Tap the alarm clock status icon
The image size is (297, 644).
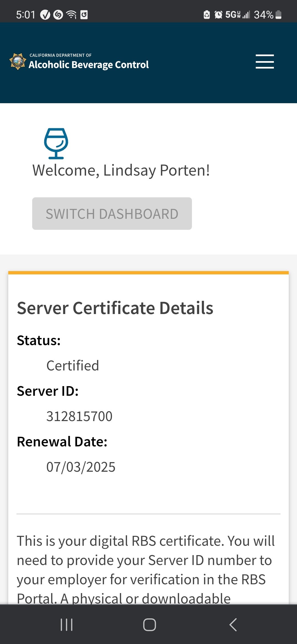point(218,15)
